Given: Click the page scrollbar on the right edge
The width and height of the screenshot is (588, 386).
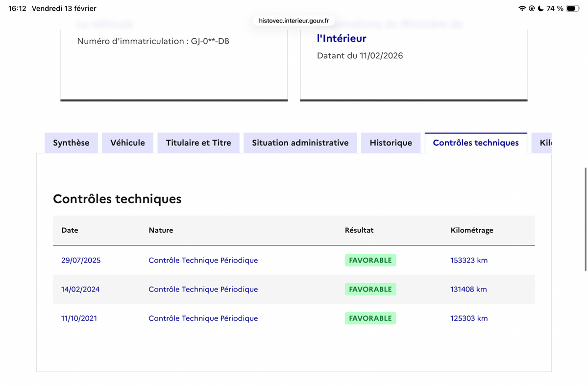Looking at the screenshot, I should click(x=586, y=219).
